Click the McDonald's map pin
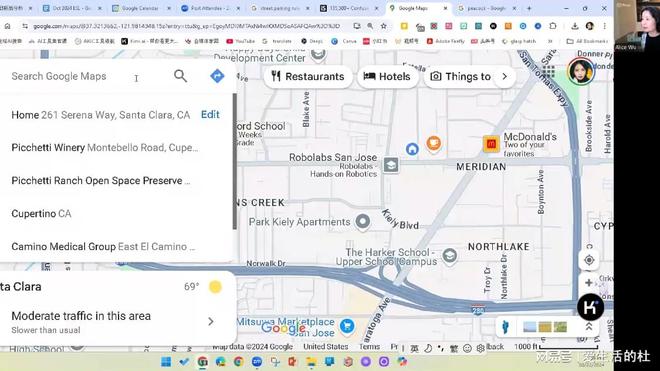 click(x=491, y=144)
